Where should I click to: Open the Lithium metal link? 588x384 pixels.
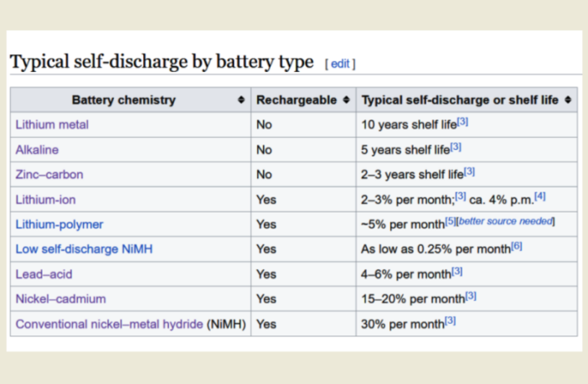coord(52,125)
